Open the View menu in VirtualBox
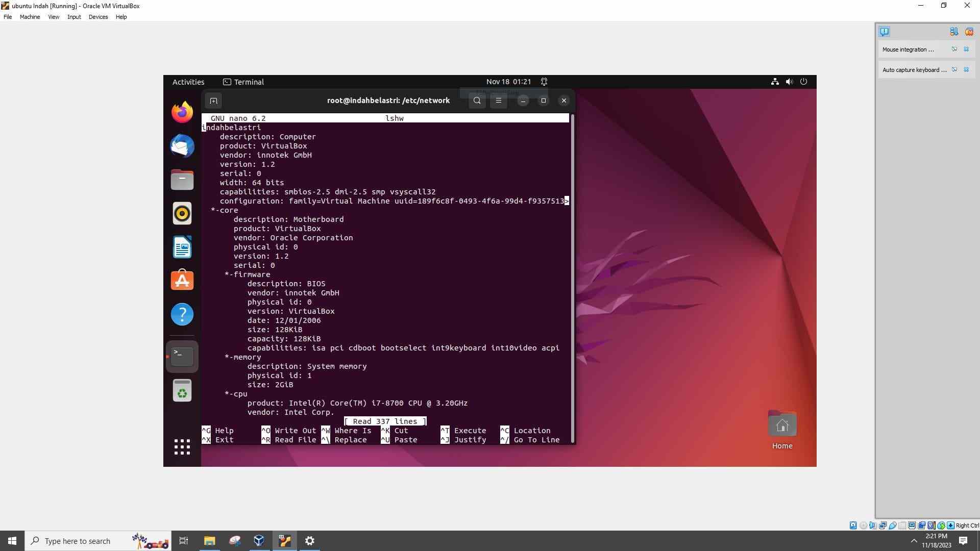The width and height of the screenshot is (980, 551). pos(54,17)
